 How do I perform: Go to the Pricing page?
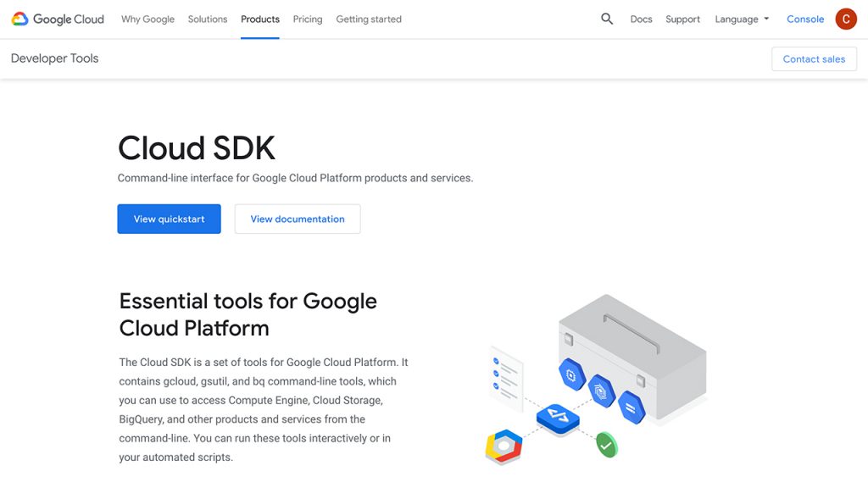(308, 19)
